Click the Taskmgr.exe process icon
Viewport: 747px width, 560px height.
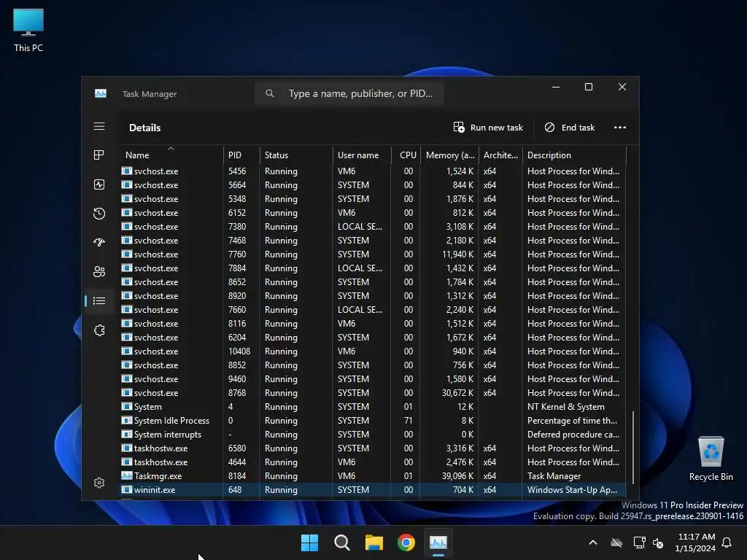pyautogui.click(x=127, y=475)
